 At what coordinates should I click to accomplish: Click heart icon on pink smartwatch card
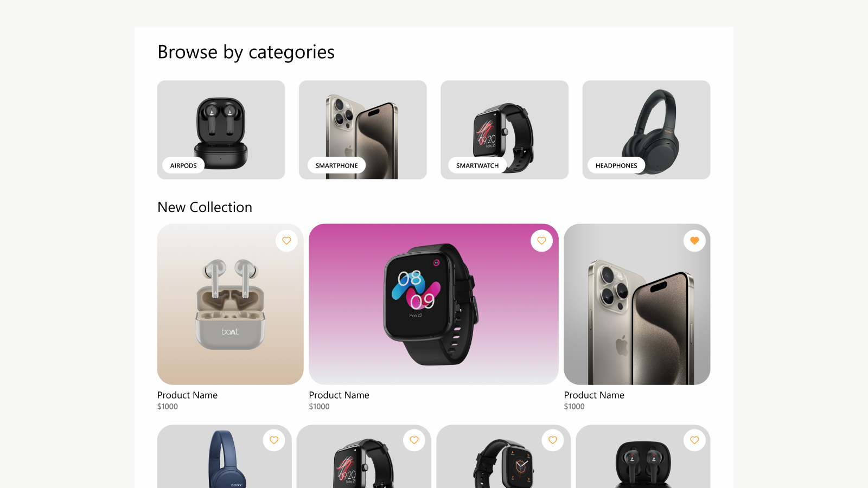coord(541,241)
